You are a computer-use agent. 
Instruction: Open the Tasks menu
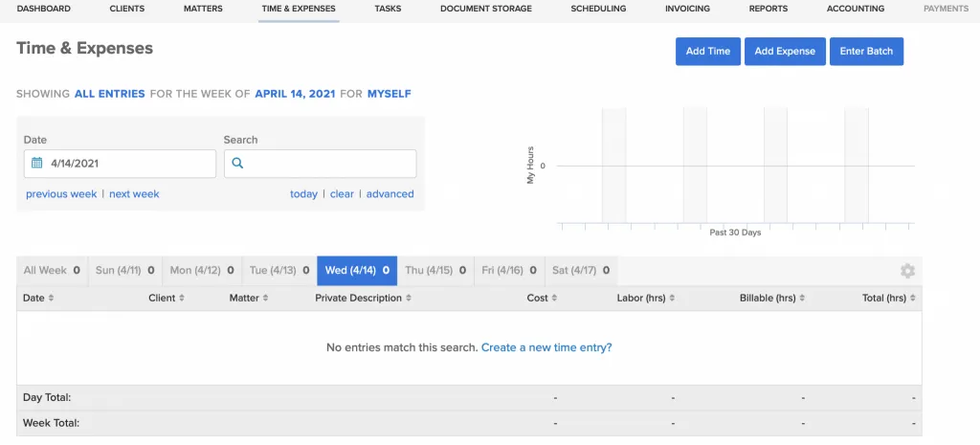(x=389, y=9)
